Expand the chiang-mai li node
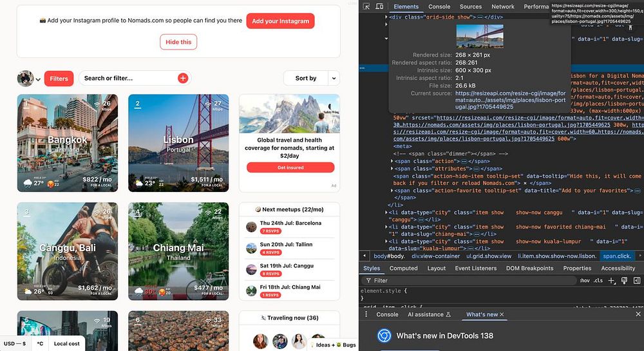 (x=386, y=227)
